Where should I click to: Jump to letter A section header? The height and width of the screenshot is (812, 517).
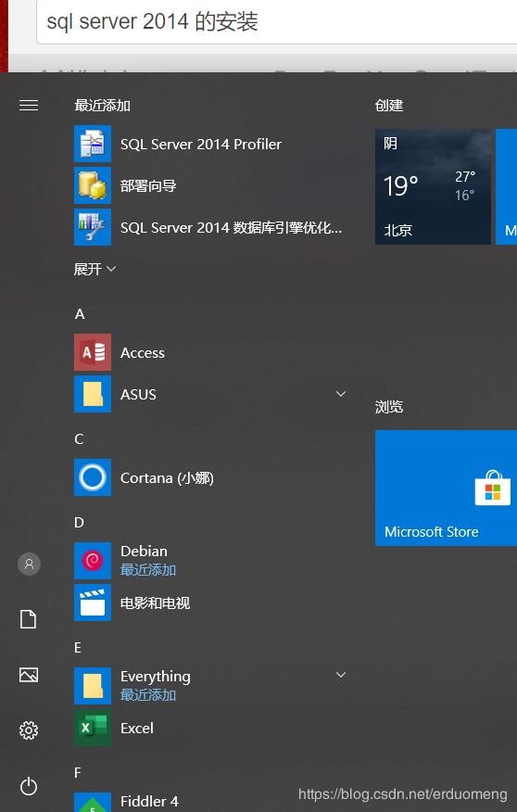(x=80, y=314)
